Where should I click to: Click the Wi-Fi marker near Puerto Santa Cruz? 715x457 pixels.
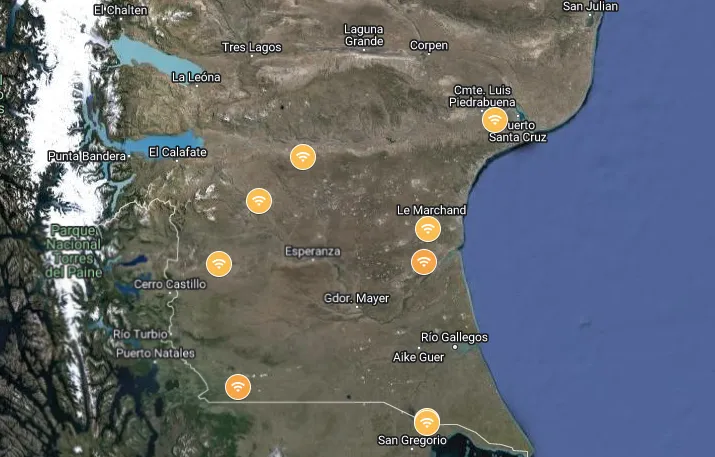(x=494, y=120)
